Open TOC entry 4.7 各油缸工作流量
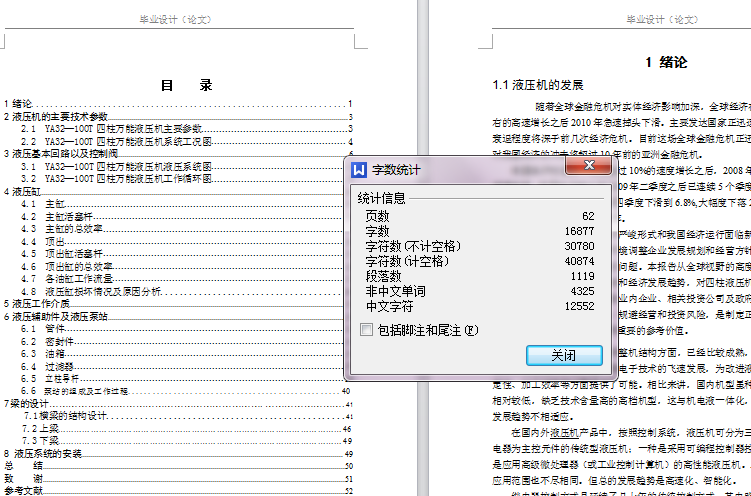This screenshot has width=751, height=496. [x=182, y=279]
